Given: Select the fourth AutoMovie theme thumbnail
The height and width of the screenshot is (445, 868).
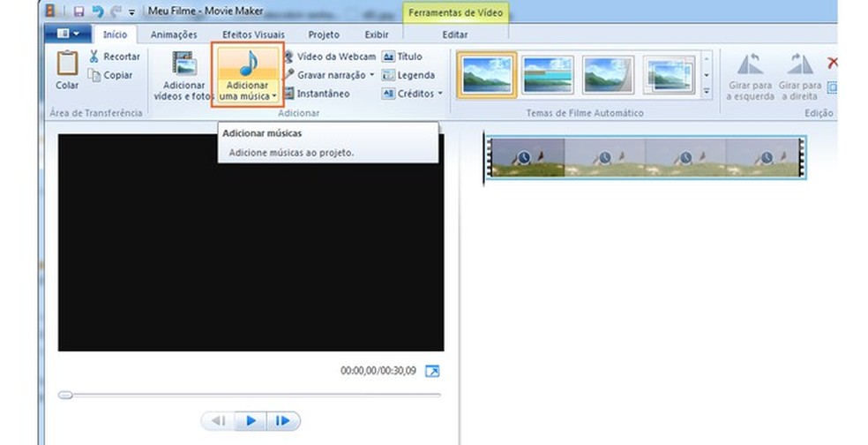Looking at the screenshot, I should click(670, 75).
